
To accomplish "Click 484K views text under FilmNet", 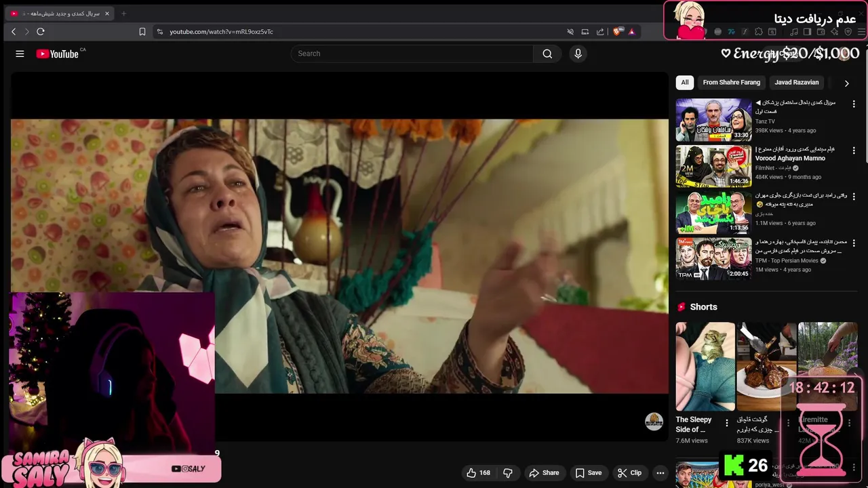I will [x=770, y=177].
